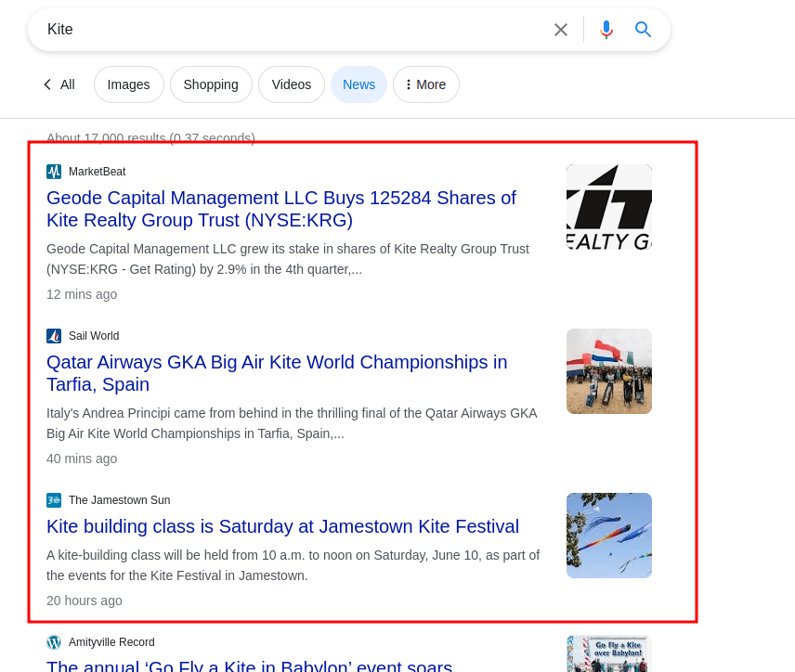Viewport: 795px width, 672px height.
Task: Click the Amityville Record WordPress favicon
Action: 54,642
